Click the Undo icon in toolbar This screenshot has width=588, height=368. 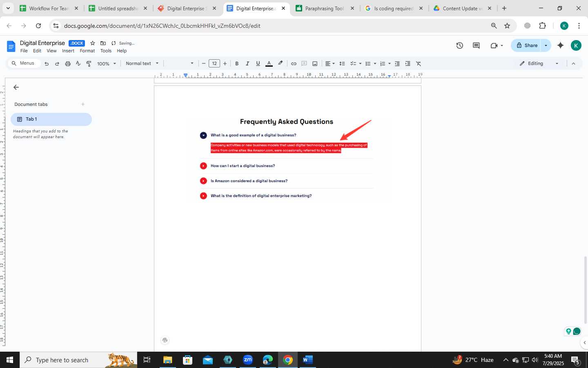pyautogui.click(x=47, y=64)
